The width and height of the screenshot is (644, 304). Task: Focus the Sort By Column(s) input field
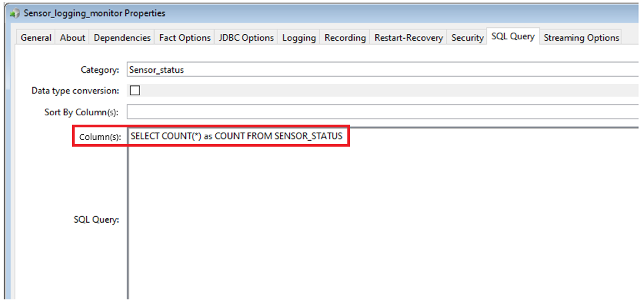(380, 112)
